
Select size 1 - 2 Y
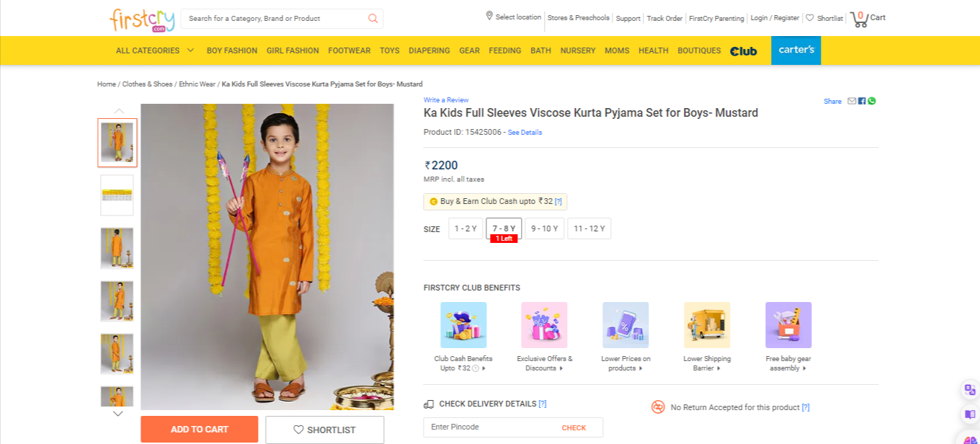click(x=465, y=228)
